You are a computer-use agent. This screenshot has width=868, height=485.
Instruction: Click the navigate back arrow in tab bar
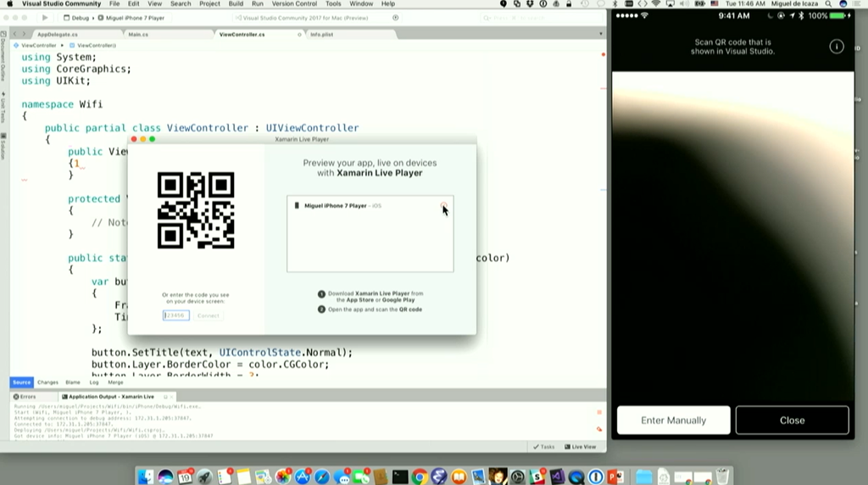[15, 34]
